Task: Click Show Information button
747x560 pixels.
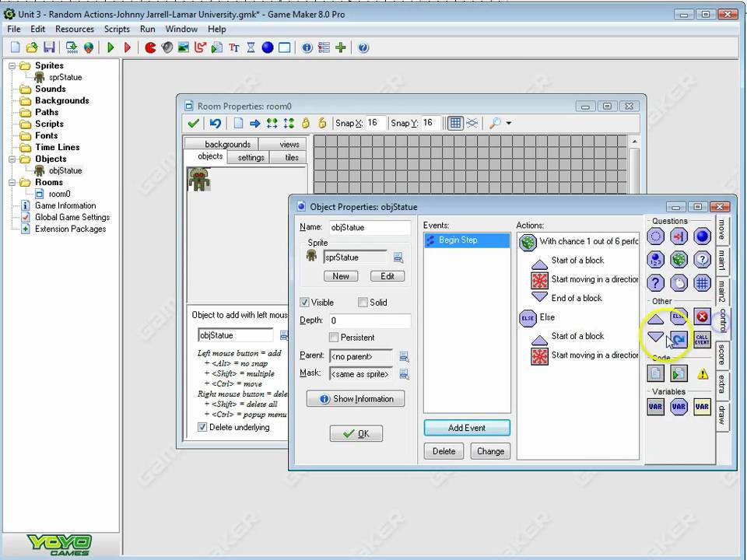Action: pos(356,398)
